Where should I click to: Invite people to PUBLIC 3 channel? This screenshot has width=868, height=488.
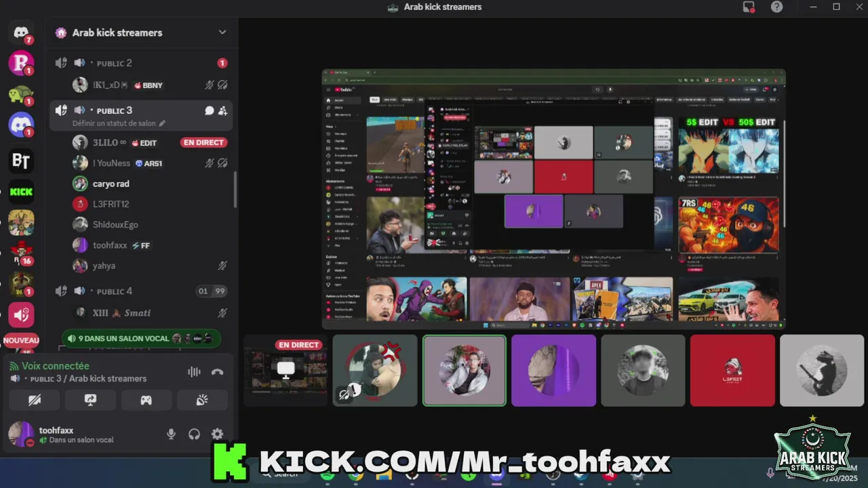222,110
